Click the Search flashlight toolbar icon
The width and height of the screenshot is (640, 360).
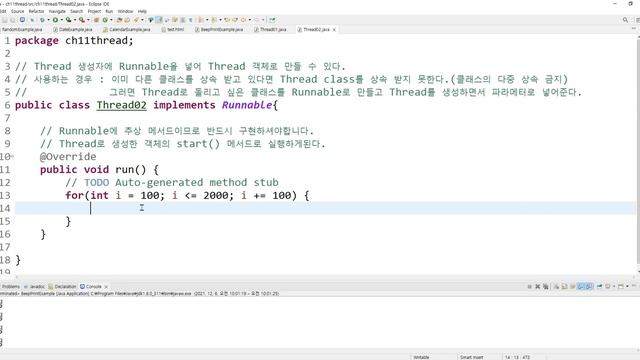(x=136, y=20)
